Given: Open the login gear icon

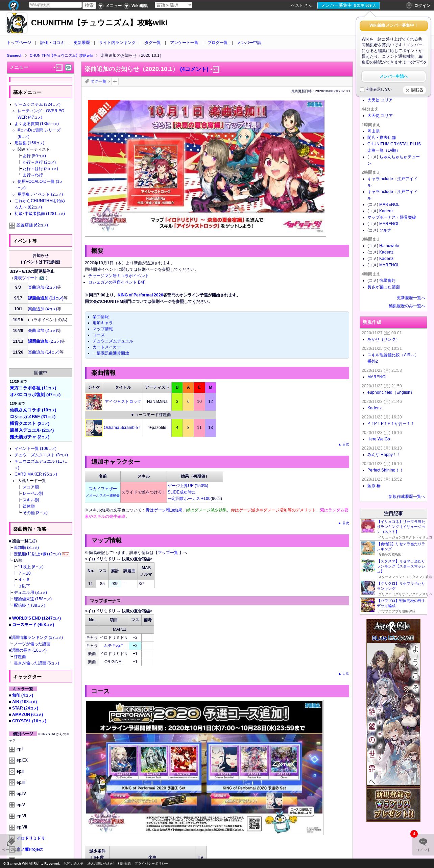Looking at the screenshot, I should point(409,5).
